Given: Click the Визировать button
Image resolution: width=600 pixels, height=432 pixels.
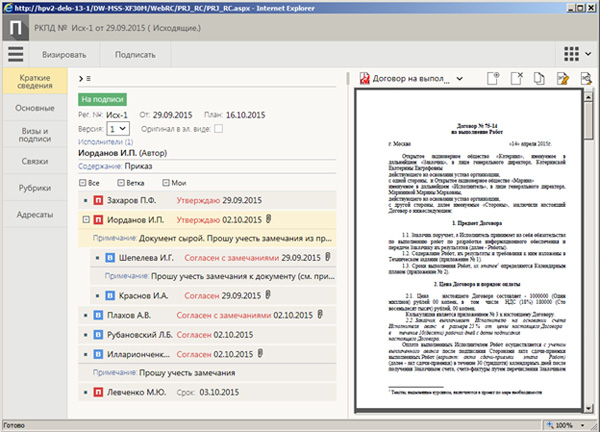Looking at the screenshot, I should pos(64,55).
